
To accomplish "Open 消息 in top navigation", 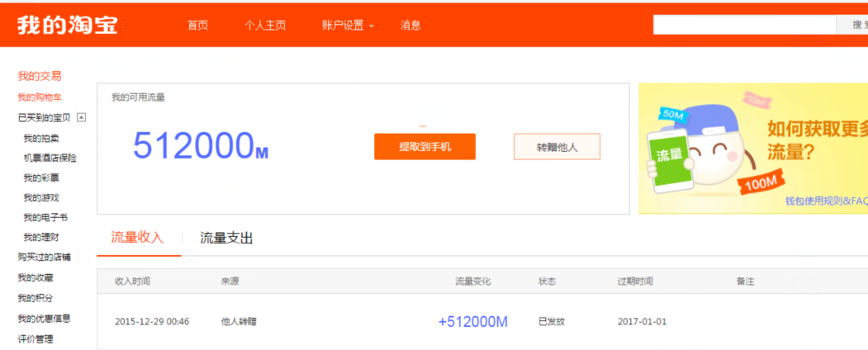I will (x=410, y=26).
